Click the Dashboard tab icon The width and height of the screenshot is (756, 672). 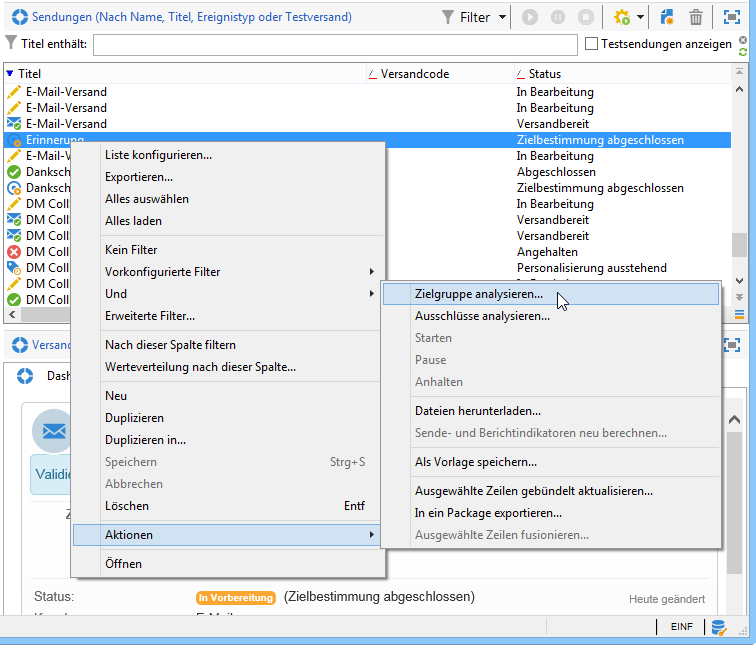[25, 376]
